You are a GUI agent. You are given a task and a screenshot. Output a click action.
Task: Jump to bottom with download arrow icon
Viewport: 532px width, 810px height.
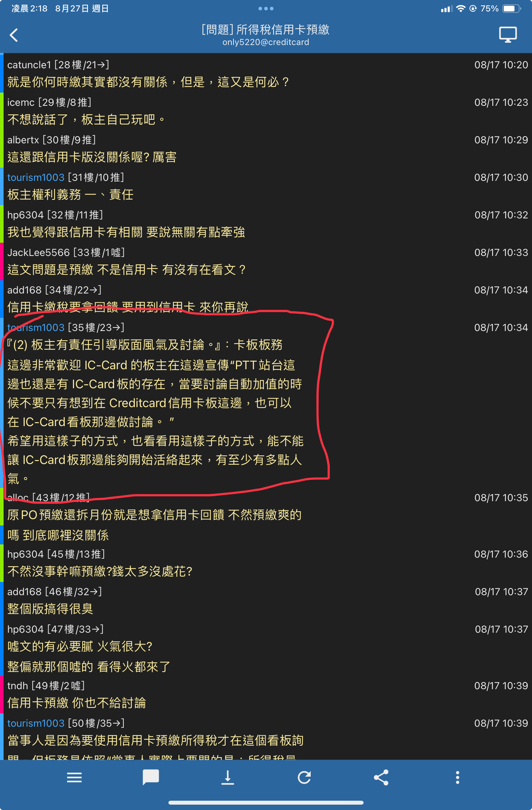(228, 777)
